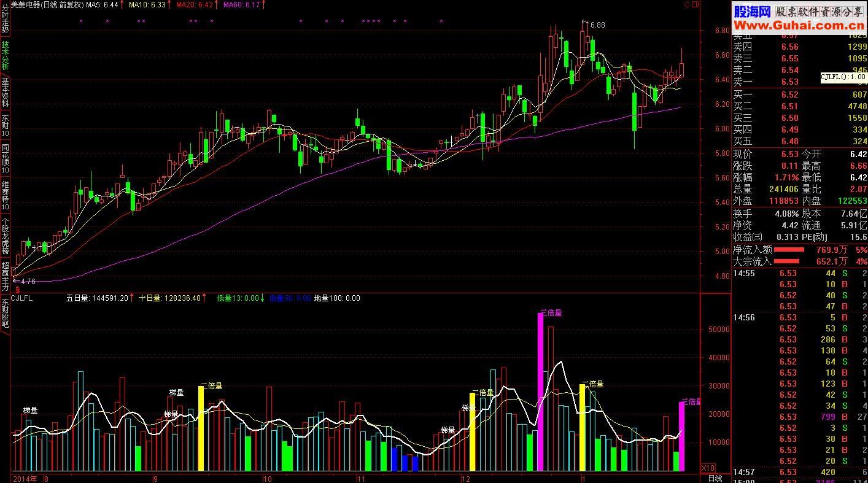Image resolution: width=868 pixels, height=483 pixels.
Task: Switch to the 技术分析 sidebar tab
Action: click(x=5, y=56)
